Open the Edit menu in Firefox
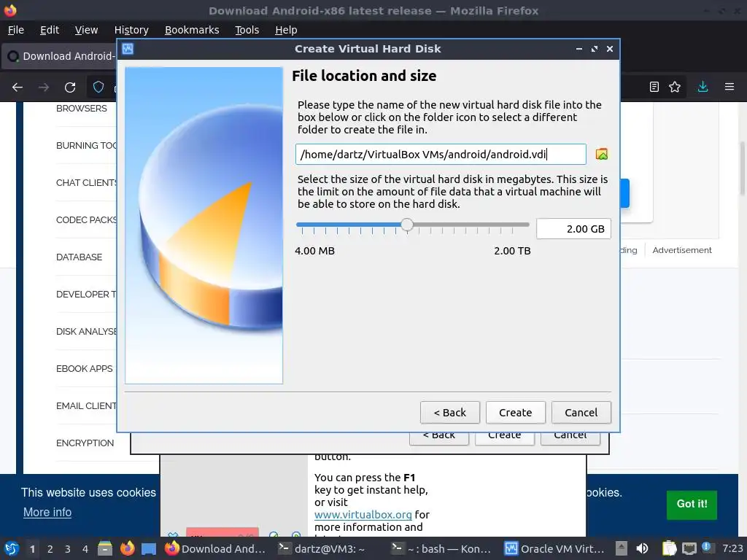 tap(50, 30)
